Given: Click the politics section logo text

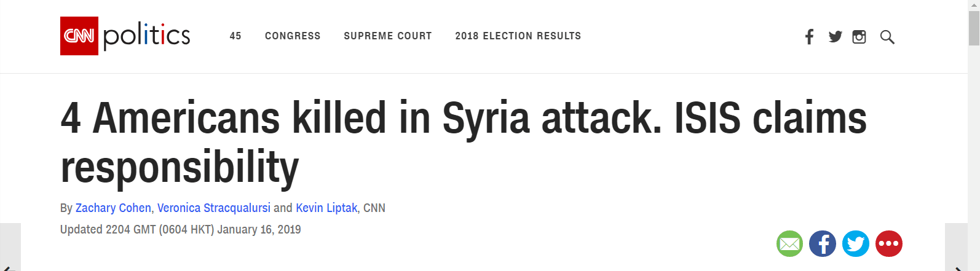Looking at the screenshot, I should click(x=147, y=36).
